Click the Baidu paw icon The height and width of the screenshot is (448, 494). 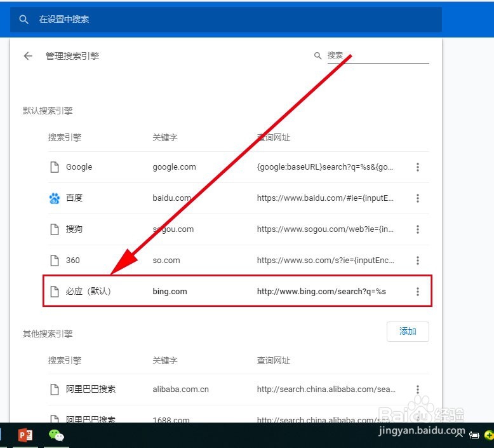(x=55, y=198)
